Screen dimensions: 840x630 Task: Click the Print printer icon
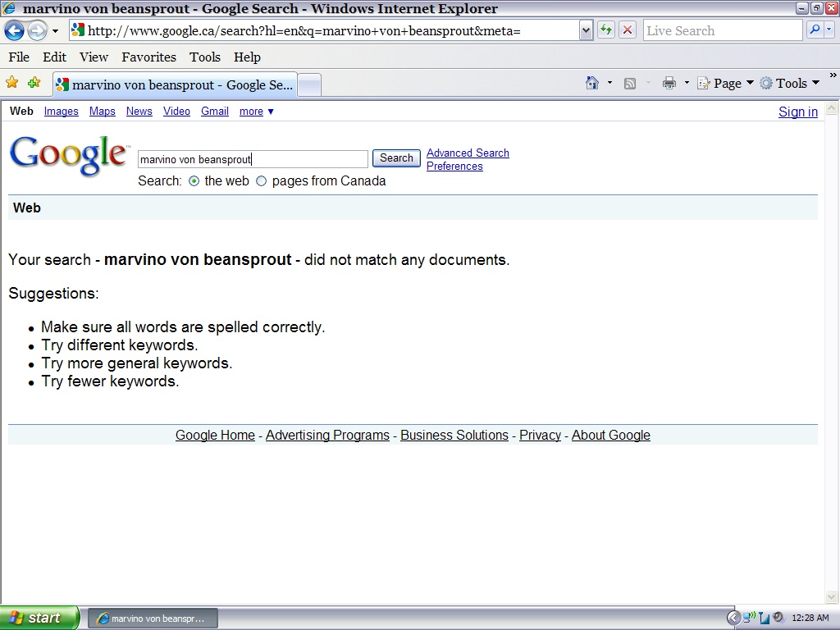(669, 83)
